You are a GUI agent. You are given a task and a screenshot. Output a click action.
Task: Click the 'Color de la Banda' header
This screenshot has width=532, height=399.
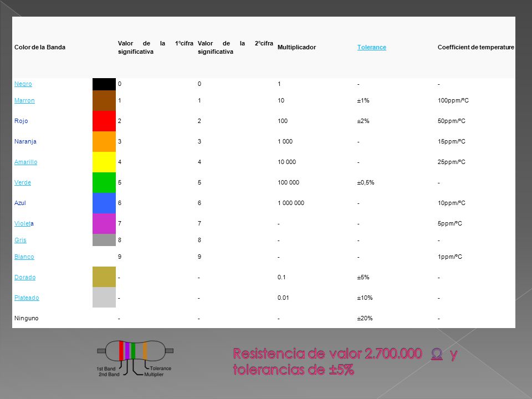40,47
